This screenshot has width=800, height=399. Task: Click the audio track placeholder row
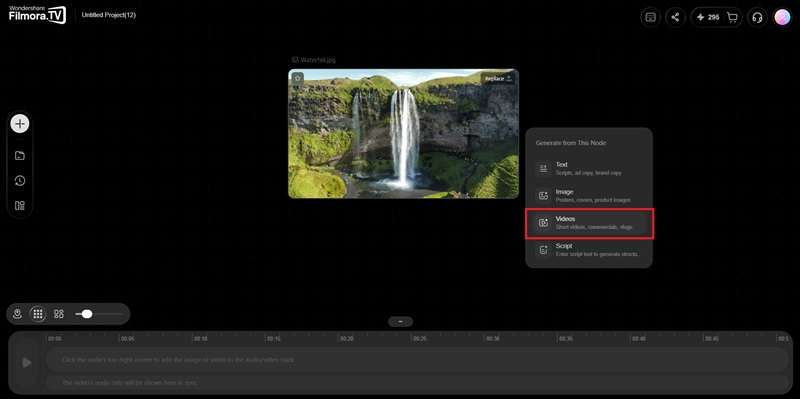pos(417,382)
